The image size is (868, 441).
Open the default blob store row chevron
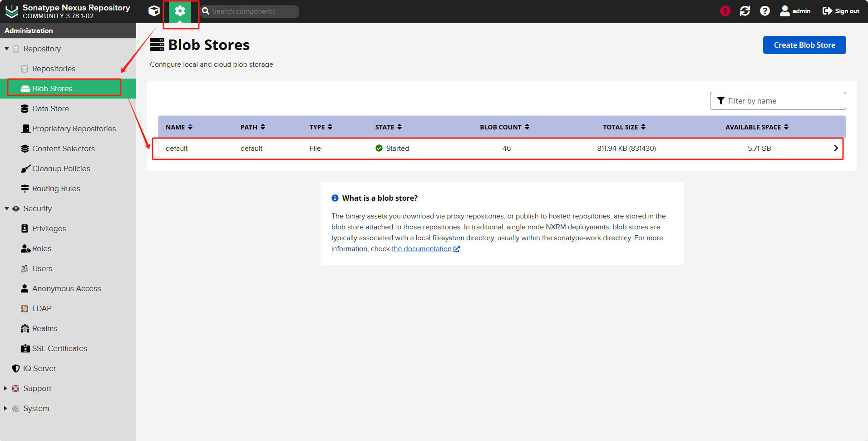[x=836, y=149]
